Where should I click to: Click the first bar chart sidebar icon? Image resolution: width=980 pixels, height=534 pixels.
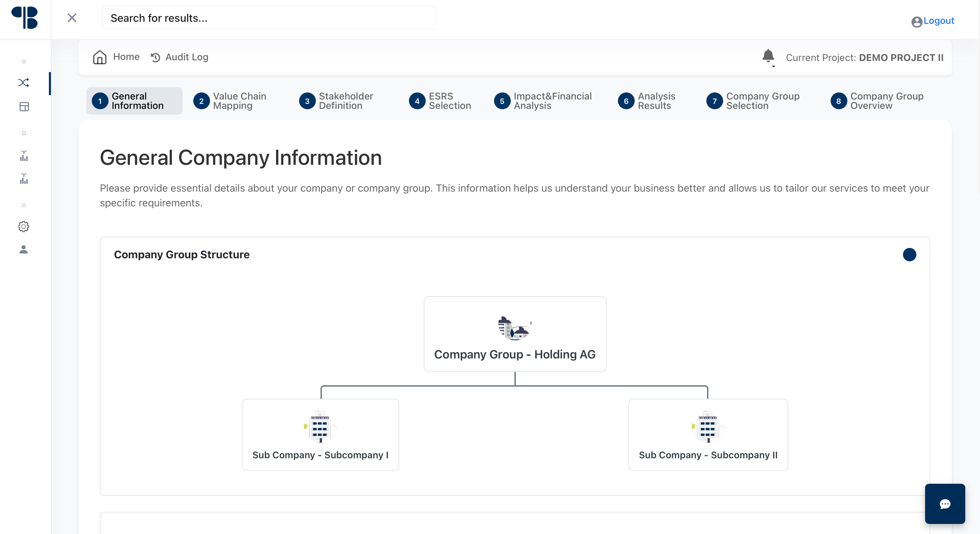[x=24, y=156]
